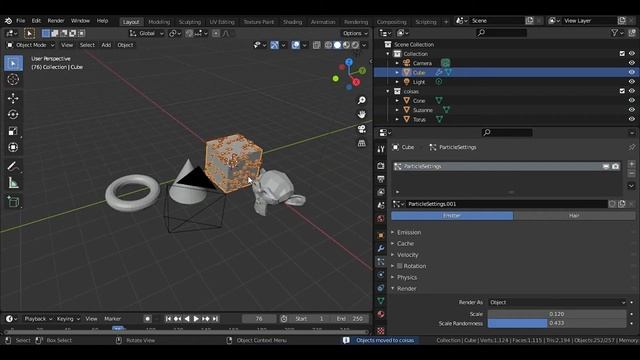The height and width of the screenshot is (360, 640).
Task: Click the current frame field 76
Action: pyautogui.click(x=259, y=319)
